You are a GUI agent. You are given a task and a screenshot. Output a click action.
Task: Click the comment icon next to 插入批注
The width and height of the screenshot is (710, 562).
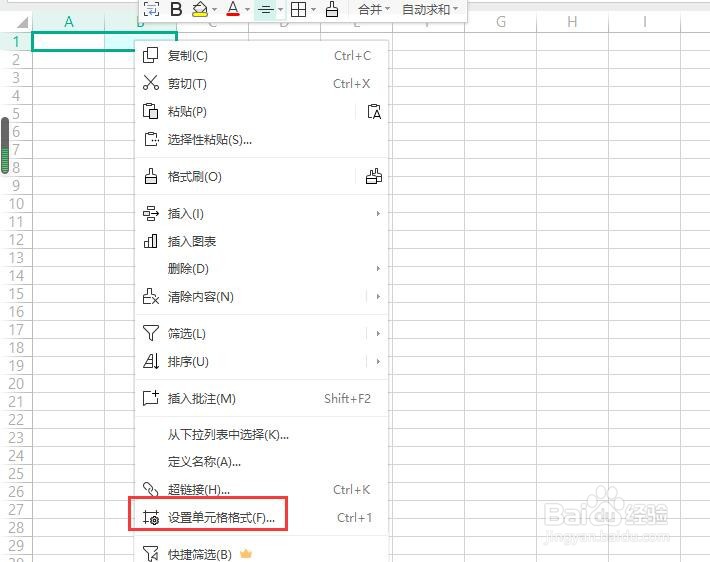[151, 398]
